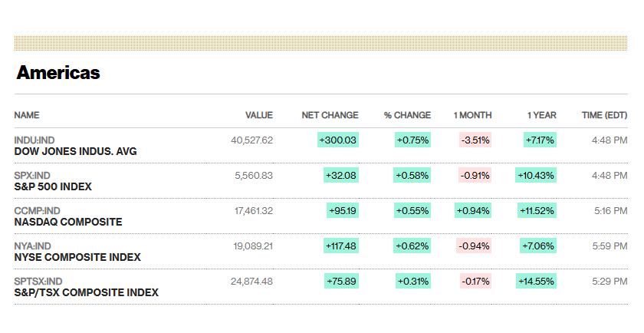Click the -0.91% one month cell

pos(475,175)
